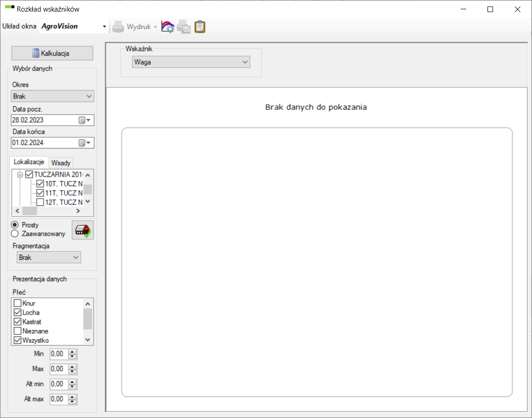Viewport: 532px width, 418px height.
Task: Uncheck the Wszystko gender checkbox
Action: [18, 340]
